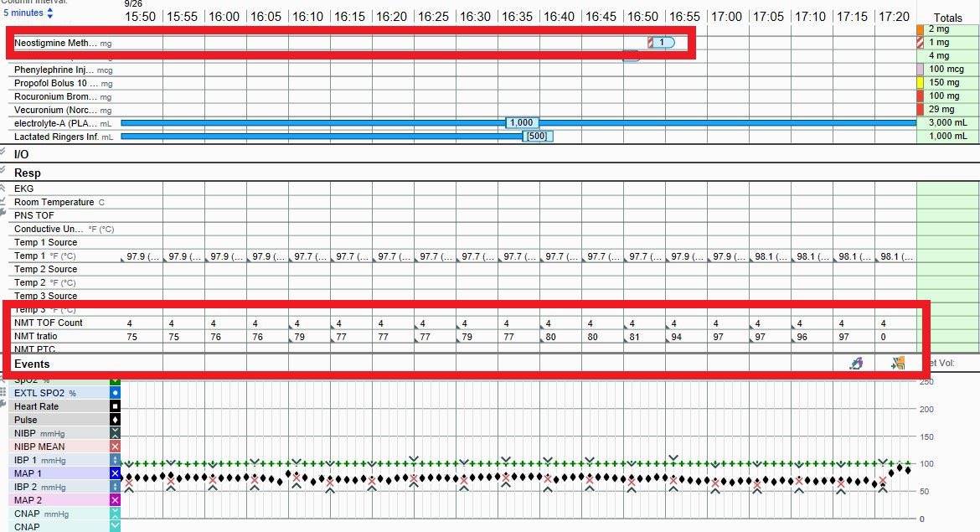Screen dimensions: 980x532
Task: Click the MAP 1 blue X icon
Action: [115, 473]
